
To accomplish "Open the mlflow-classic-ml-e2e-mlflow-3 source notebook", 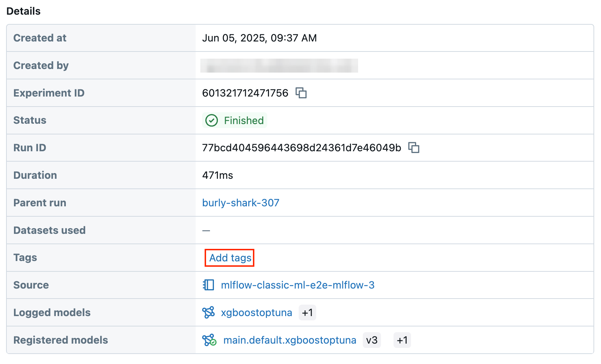I will click(x=299, y=285).
